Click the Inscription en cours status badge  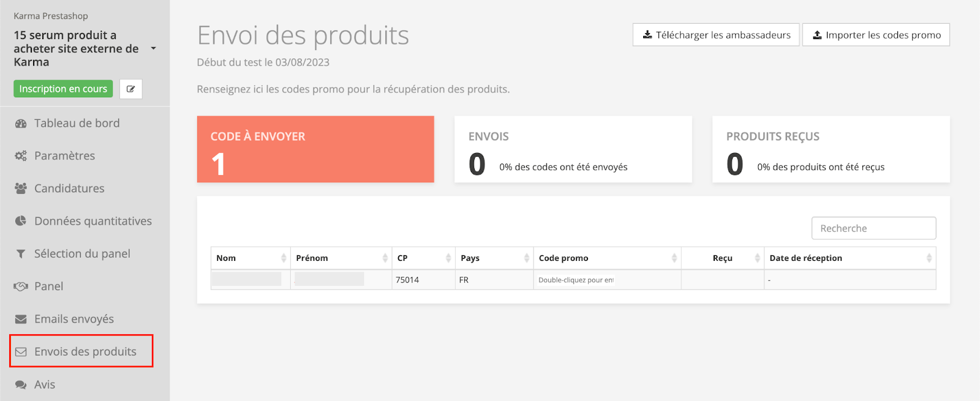tap(63, 89)
